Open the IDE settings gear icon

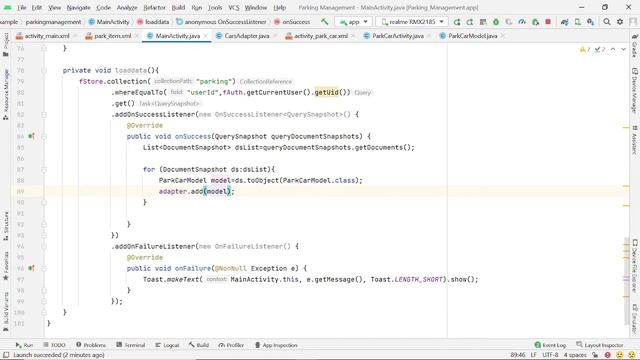pyautogui.click(x=620, y=22)
